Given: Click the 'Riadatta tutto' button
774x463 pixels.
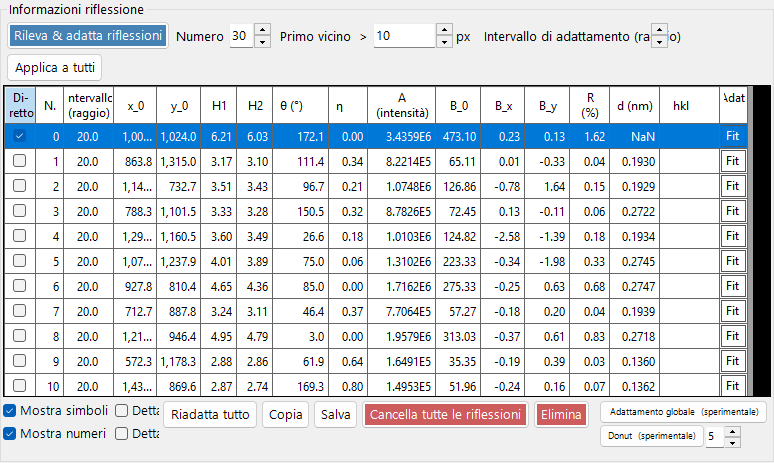Looking at the screenshot, I should [210, 415].
